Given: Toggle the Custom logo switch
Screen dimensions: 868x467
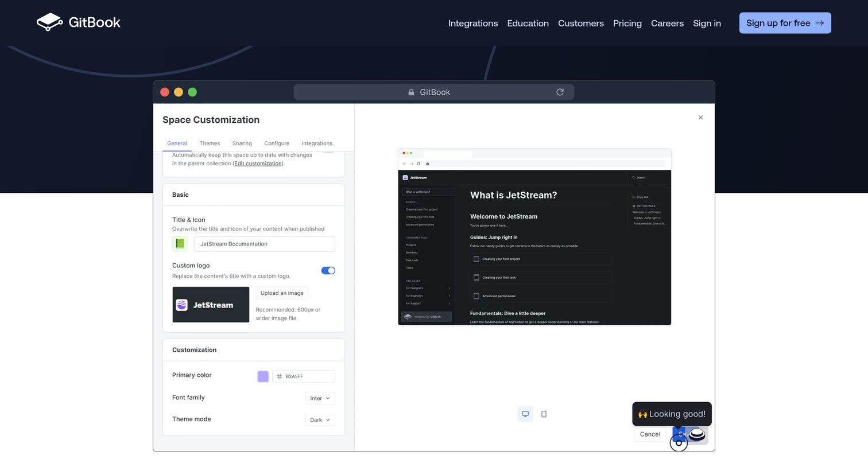Looking at the screenshot, I should 328,270.
